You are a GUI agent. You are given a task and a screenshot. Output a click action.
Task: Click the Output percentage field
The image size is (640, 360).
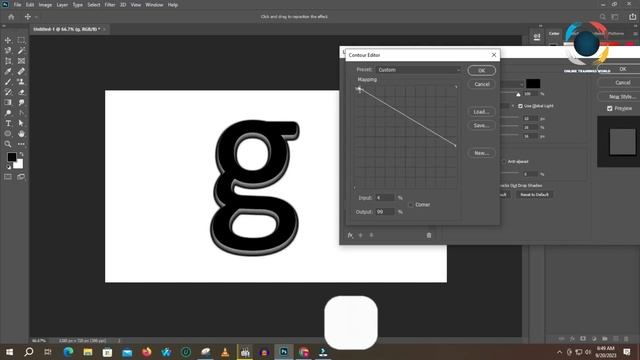385,212
